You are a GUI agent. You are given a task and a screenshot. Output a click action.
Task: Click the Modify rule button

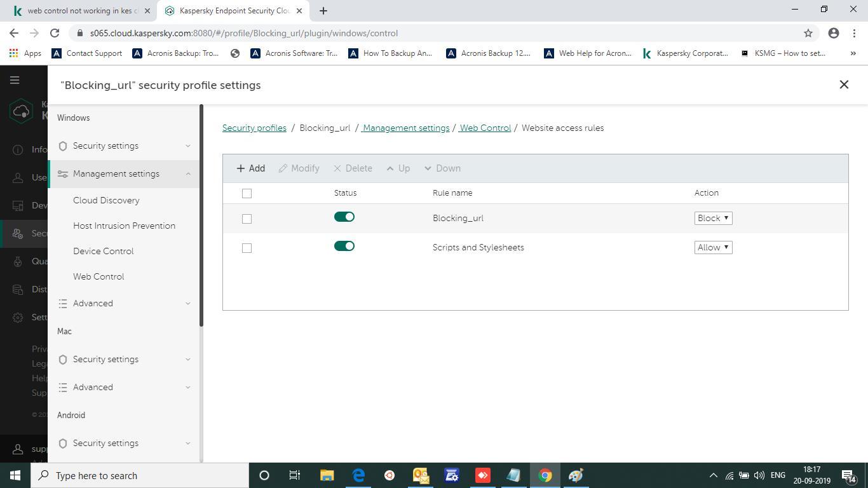[x=299, y=168]
